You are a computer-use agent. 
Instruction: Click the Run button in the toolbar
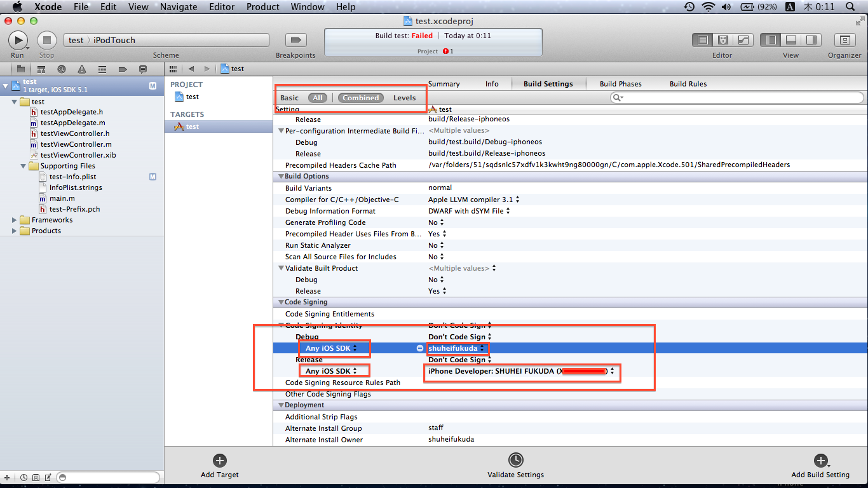coord(18,40)
